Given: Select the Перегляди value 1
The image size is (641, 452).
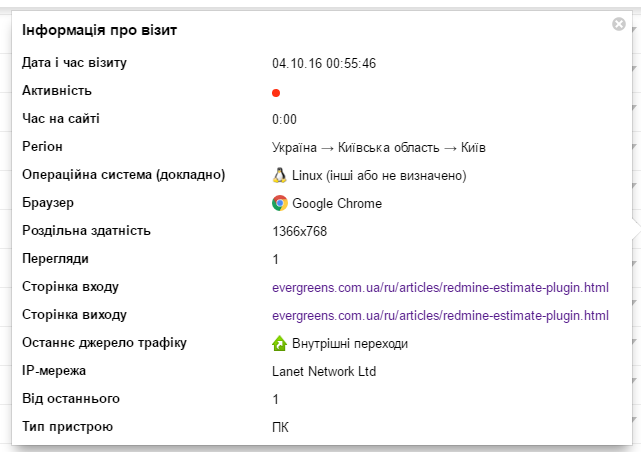Looking at the screenshot, I should point(276,260).
